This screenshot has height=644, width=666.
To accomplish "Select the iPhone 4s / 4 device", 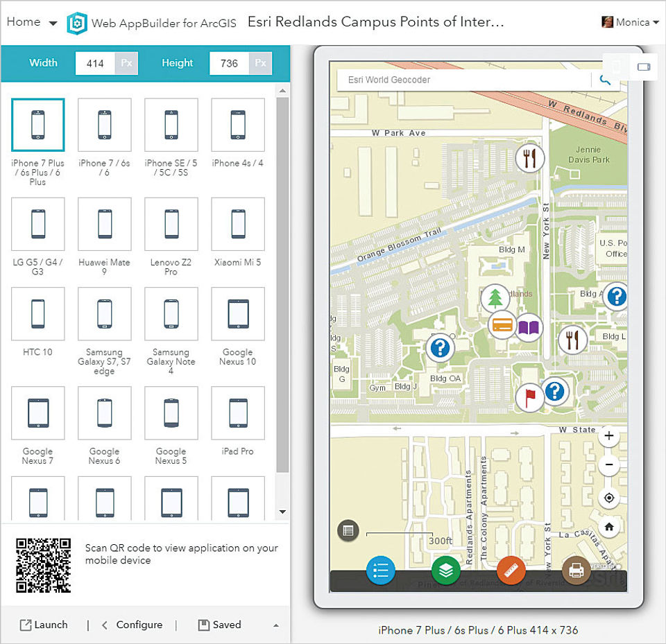I will 238,125.
